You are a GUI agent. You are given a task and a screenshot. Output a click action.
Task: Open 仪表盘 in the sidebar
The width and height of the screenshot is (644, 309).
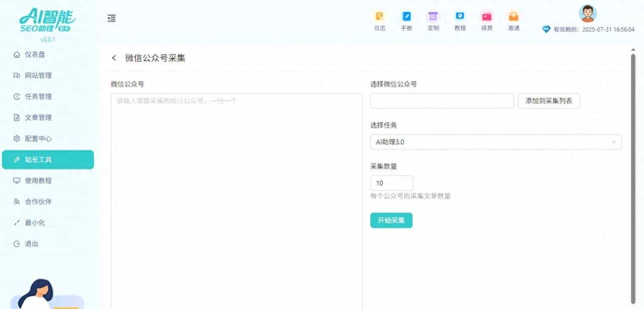pos(38,55)
